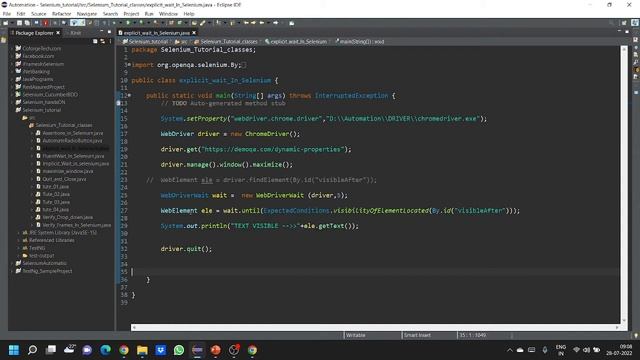Select the explicit_wait_In_Selenium.java editor tab
Screen dimensions: 640x360
tap(157, 33)
